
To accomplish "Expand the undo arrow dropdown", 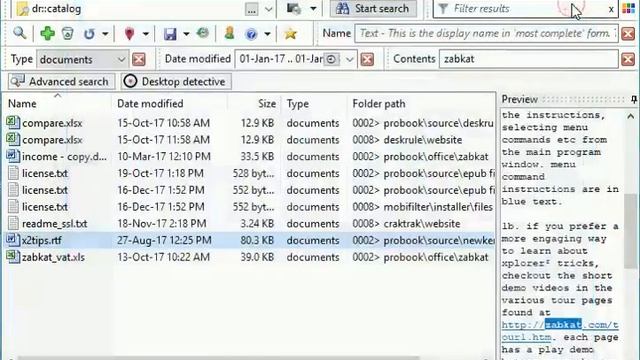I will [105, 34].
